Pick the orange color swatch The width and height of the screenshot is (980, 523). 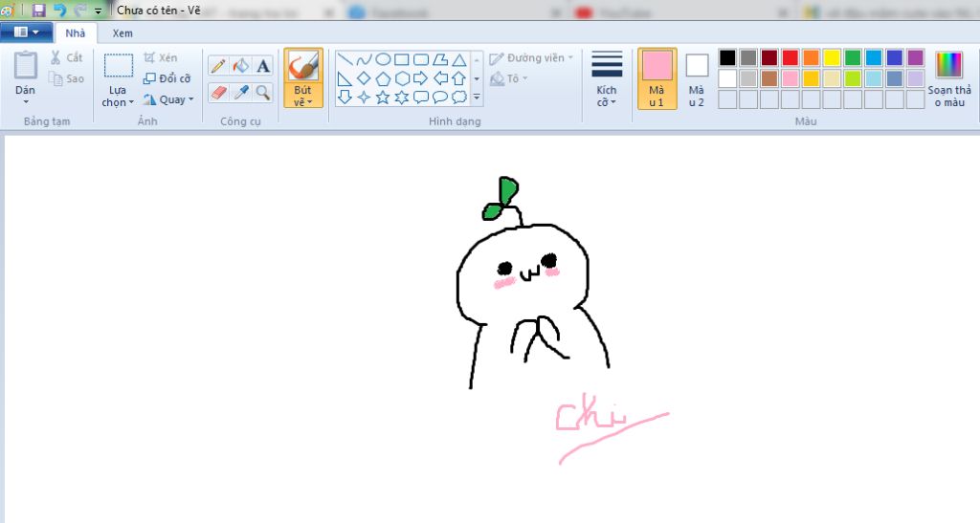pos(812,58)
